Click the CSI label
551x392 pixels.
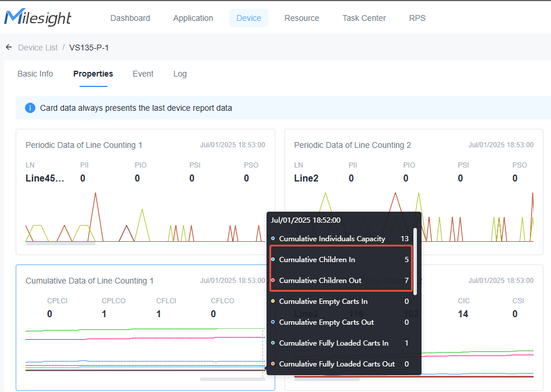point(518,301)
